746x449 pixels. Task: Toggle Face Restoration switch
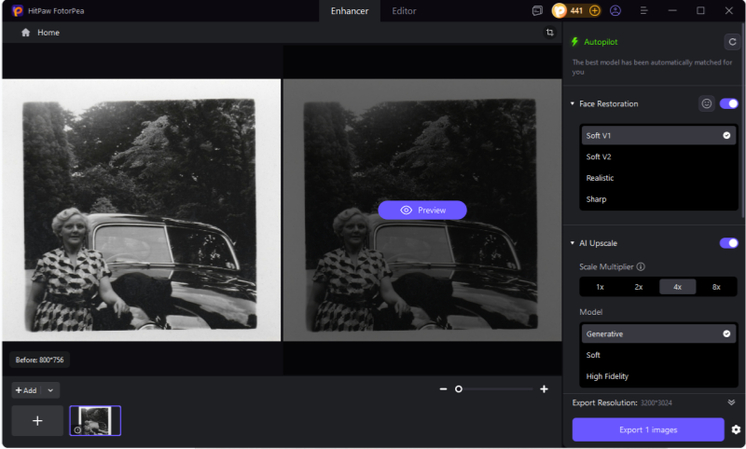click(x=728, y=103)
